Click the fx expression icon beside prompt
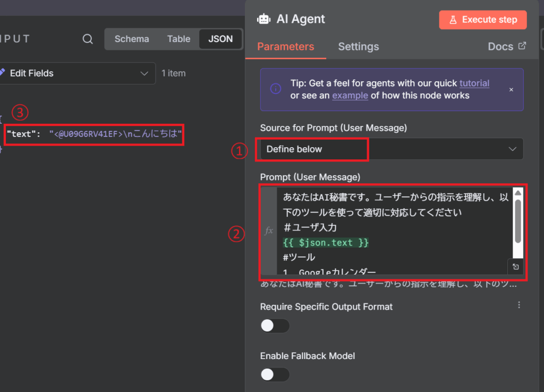Screen dimensions: 544x392 (269, 231)
